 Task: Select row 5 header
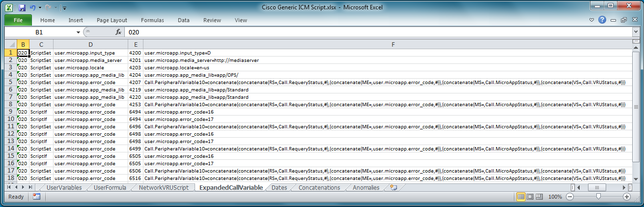click(10, 82)
